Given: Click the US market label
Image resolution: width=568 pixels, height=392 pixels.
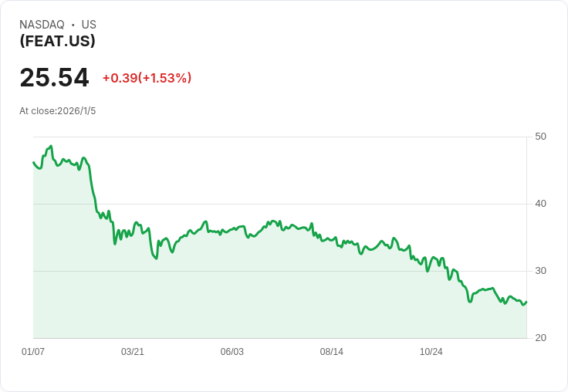Looking at the screenshot, I should pos(89,25).
